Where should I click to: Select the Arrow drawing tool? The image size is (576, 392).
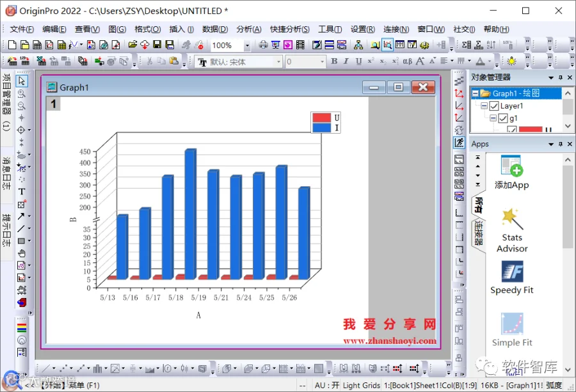tap(21, 216)
